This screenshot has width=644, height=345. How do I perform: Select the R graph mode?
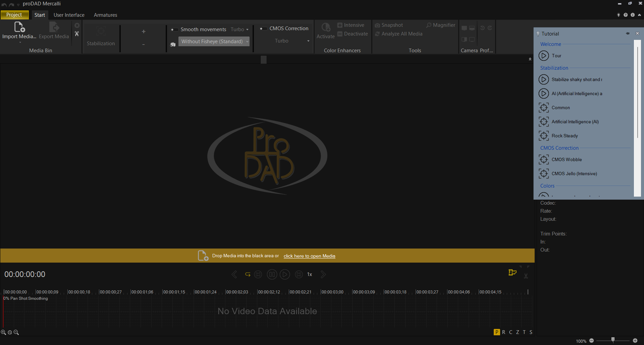[x=503, y=332]
